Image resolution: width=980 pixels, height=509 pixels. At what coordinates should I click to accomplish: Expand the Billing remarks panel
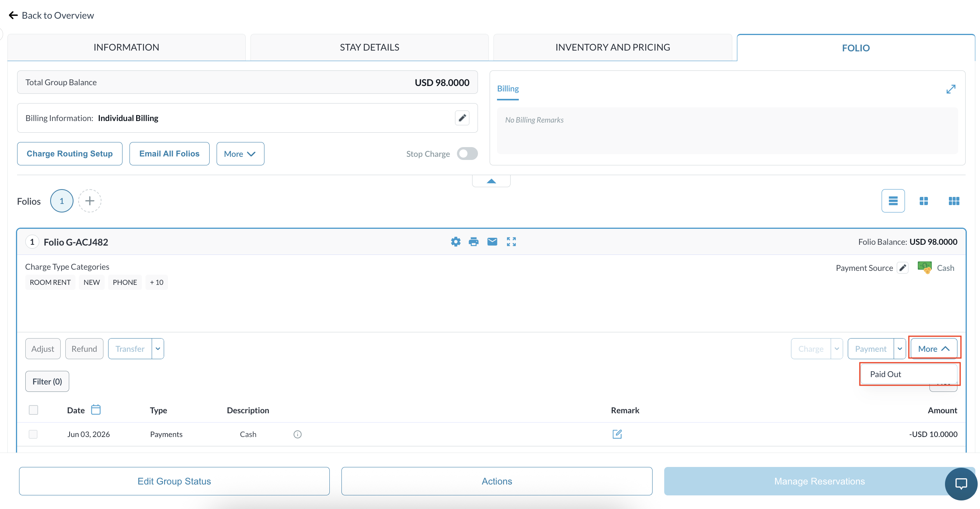[951, 89]
